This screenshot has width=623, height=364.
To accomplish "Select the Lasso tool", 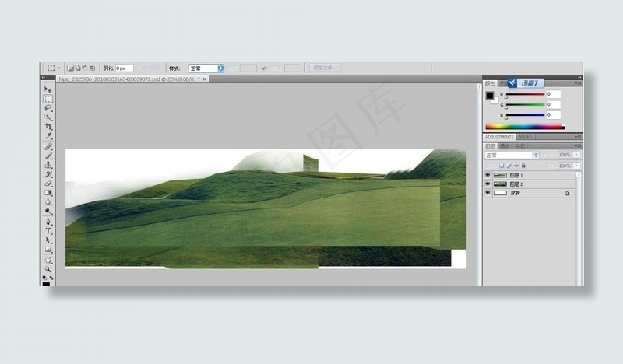I will [x=48, y=108].
